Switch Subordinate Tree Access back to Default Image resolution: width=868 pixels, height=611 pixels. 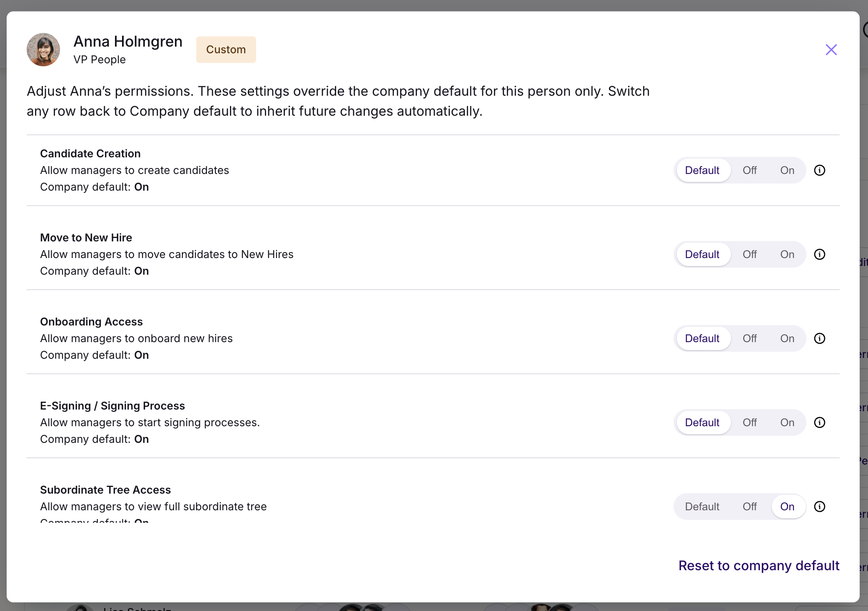702,507
